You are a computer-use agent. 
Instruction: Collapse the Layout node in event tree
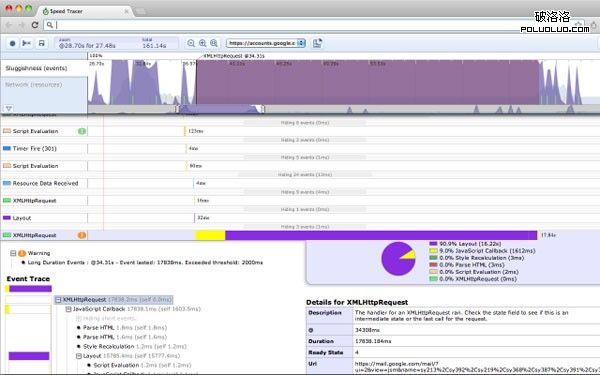click(x=78, y=356)
